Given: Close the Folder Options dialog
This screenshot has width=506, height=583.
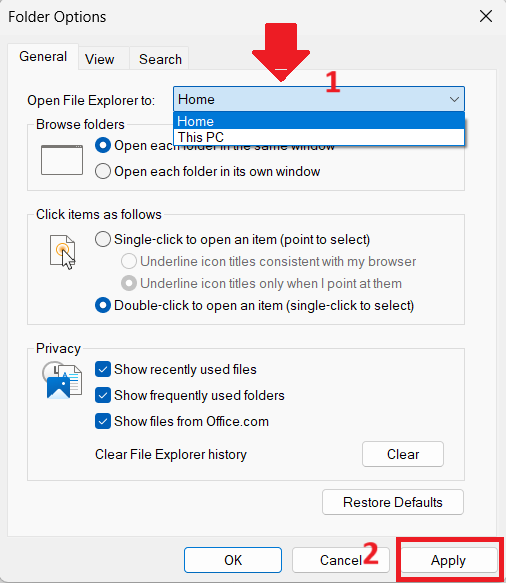Looking at the screenshot, I should click(486, 16).
